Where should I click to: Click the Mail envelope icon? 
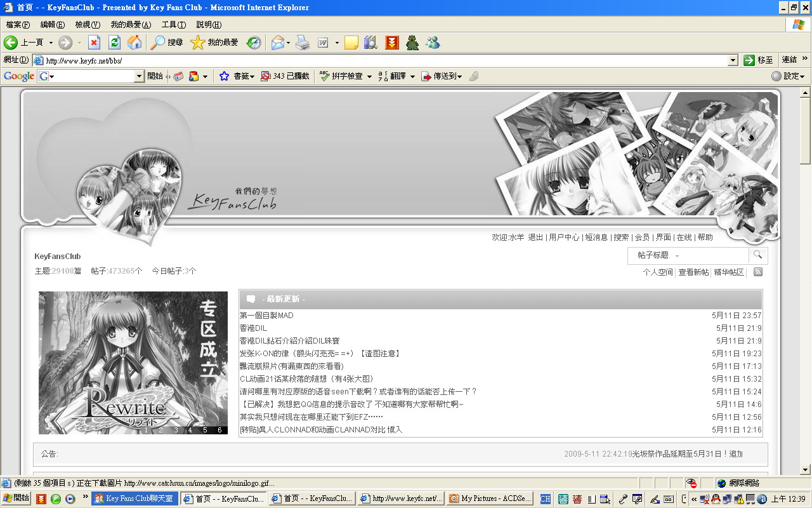coord(277,43)
